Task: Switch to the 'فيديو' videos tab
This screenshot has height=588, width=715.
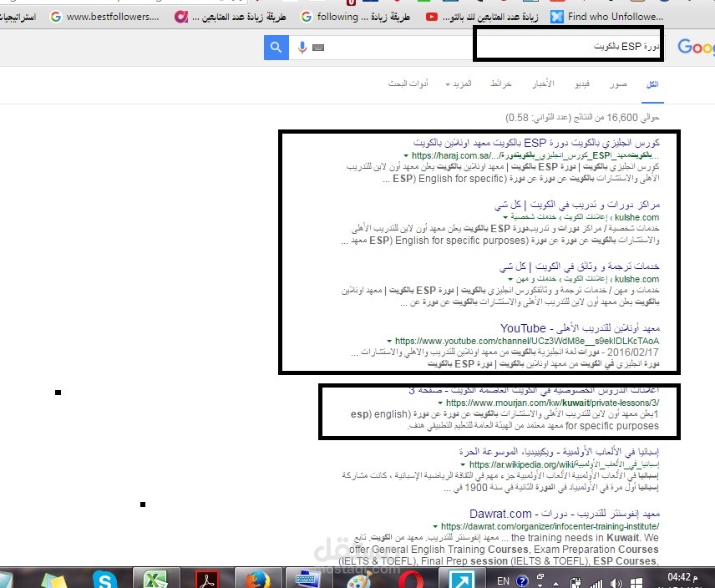Action: coord(582,84)
